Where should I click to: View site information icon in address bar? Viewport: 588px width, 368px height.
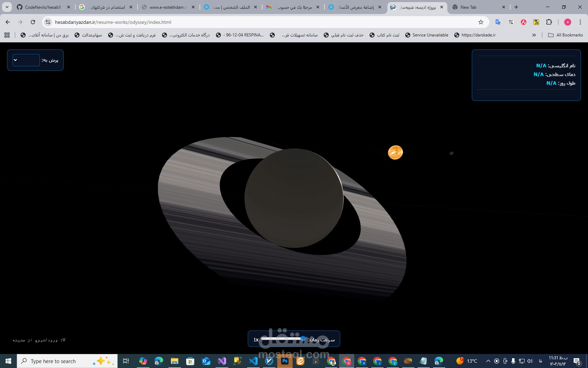48,22
